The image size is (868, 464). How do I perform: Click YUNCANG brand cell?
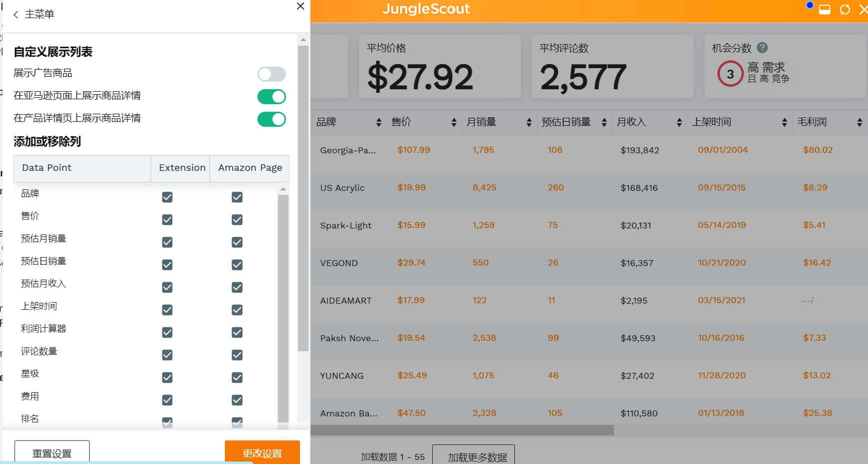click(342, 376)
